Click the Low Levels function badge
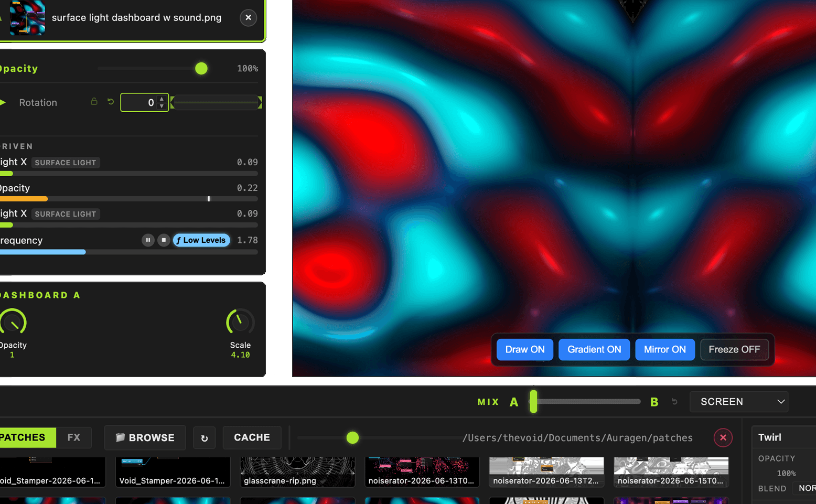The height and width of the screenshot is (504, 816). (201, 240)
